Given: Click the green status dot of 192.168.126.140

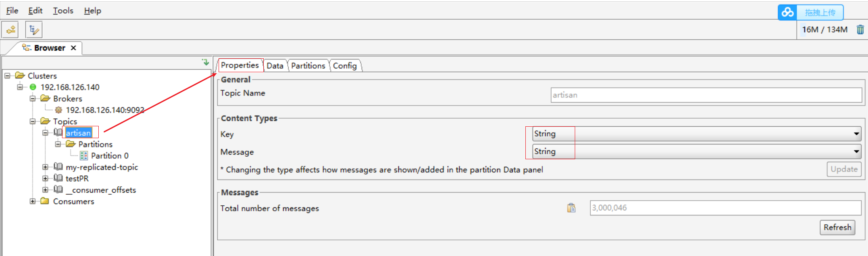Looking at the screenshot, I should point(33,87).
